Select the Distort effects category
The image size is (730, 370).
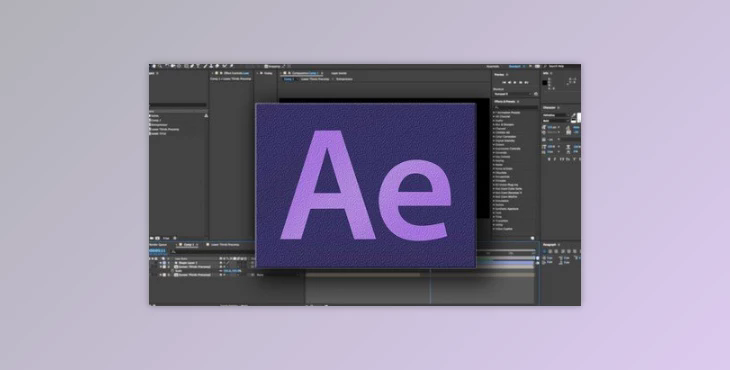(x=500, y=145)
